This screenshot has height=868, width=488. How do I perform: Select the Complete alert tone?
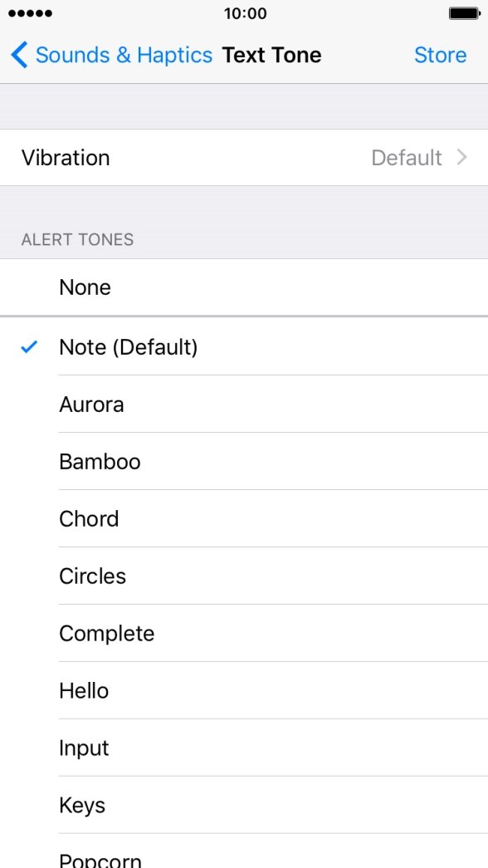(107, 634)
